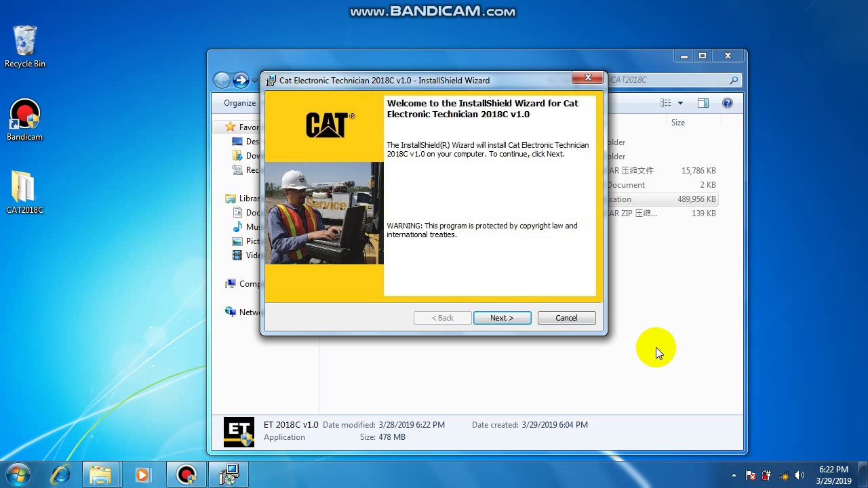The width and height of the screenshot is (868, 488).
Task: Click the Size 478 MB value in details pane
Action: [391, 437]
